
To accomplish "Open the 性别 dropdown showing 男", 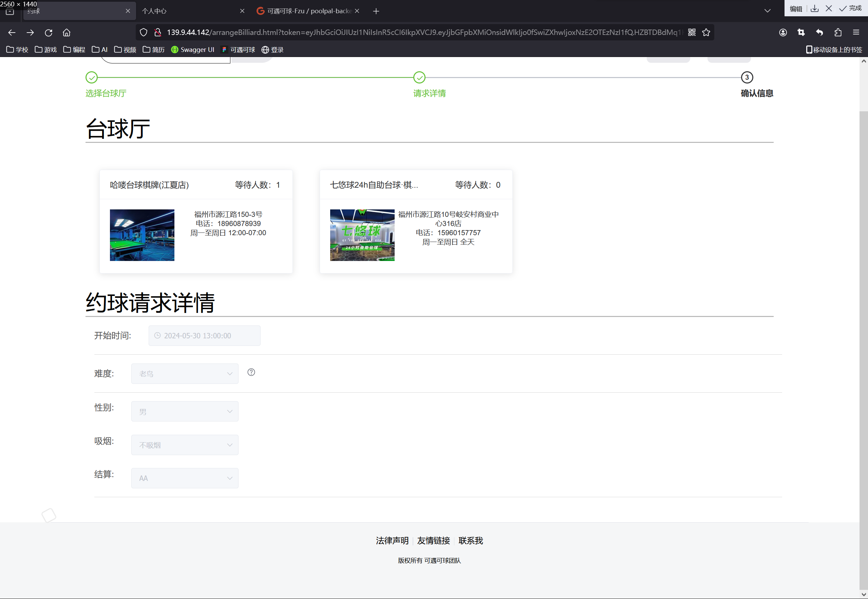I will pos(185,411).
